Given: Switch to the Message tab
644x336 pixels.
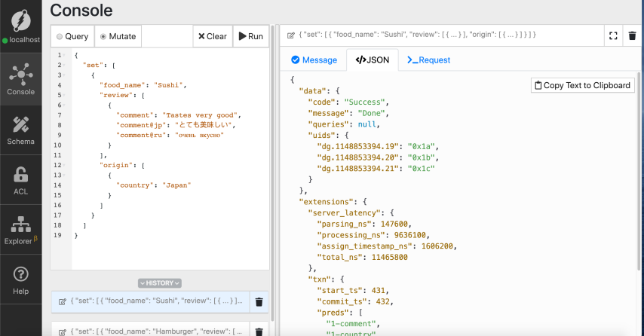Looking at the screenshot, I should coord(314,60).
